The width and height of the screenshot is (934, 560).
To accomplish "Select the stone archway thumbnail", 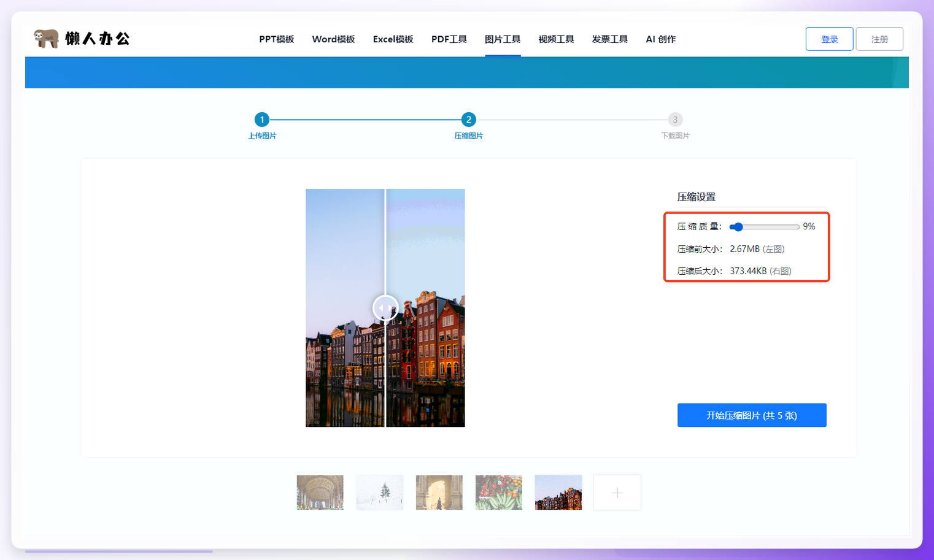I will point(439,493).
